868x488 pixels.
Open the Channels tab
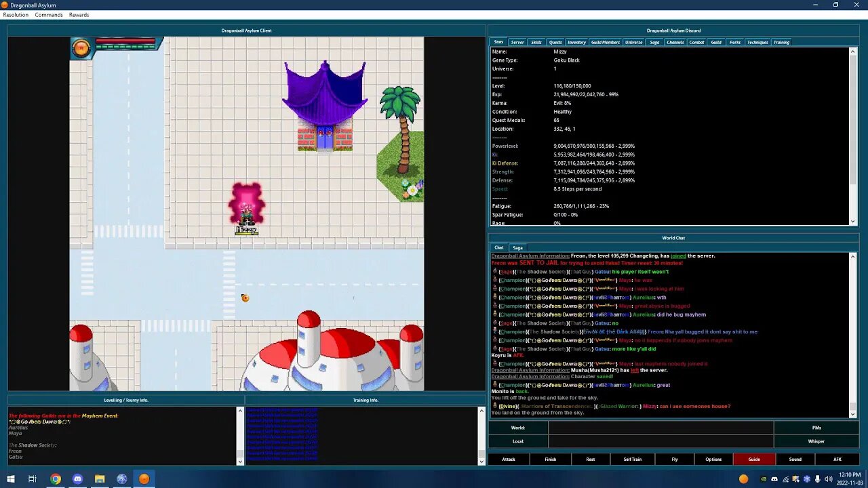[675, 42]
